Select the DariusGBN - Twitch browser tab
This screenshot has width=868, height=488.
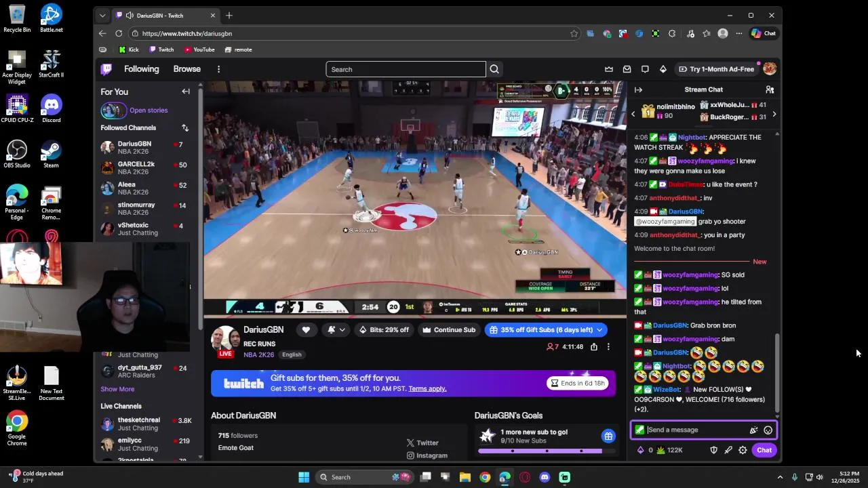point(165,16)
